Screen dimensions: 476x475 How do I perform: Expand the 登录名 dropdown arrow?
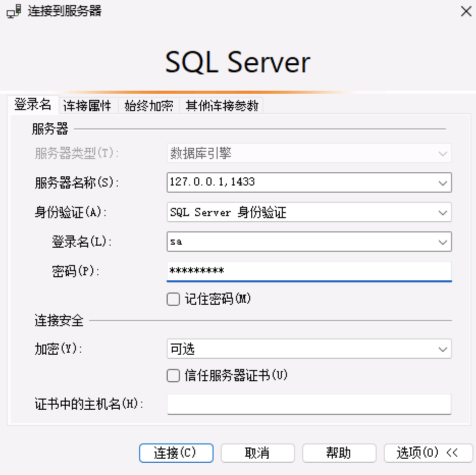coord(442,242)
